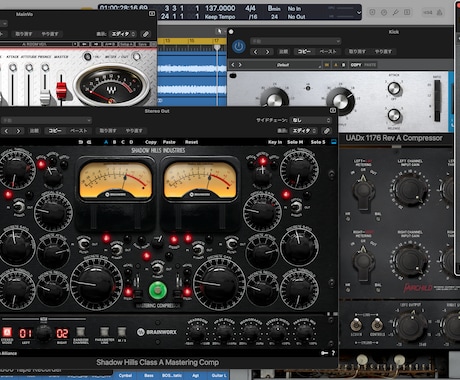Screen dimensions: 460x380
Task: Click the 137.0000 tempo field
Action: (220, 8)
